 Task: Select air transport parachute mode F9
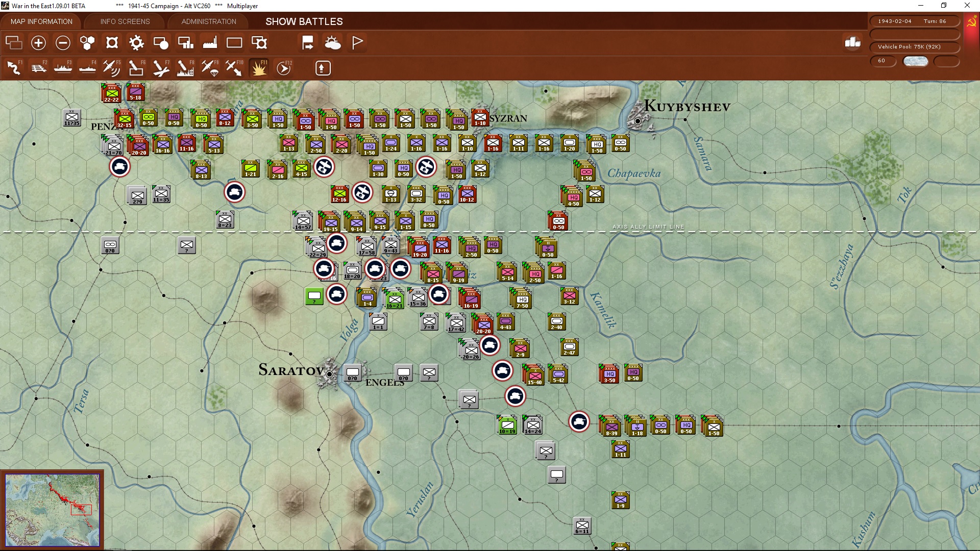[209, 68]
